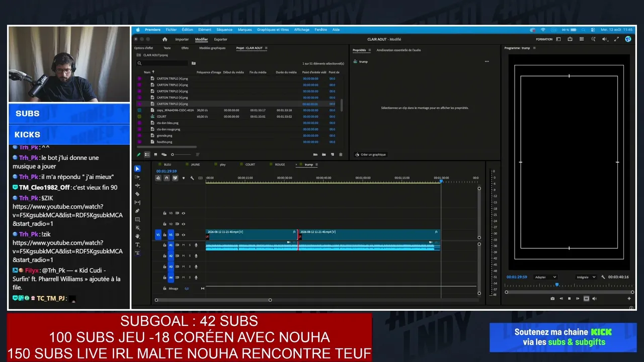Select the Type text tool
Screen dimensions: 644x362
pos(137,244)
